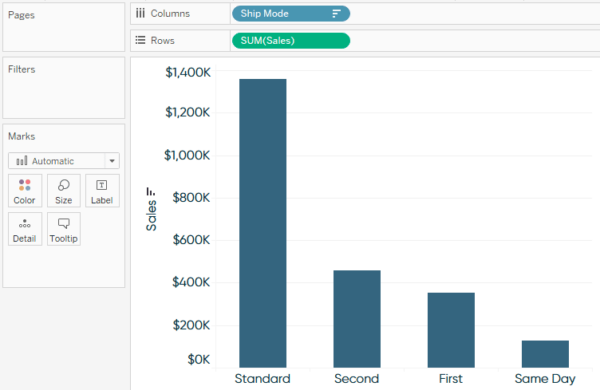Click the Pages shelf label

click(21, 15)
